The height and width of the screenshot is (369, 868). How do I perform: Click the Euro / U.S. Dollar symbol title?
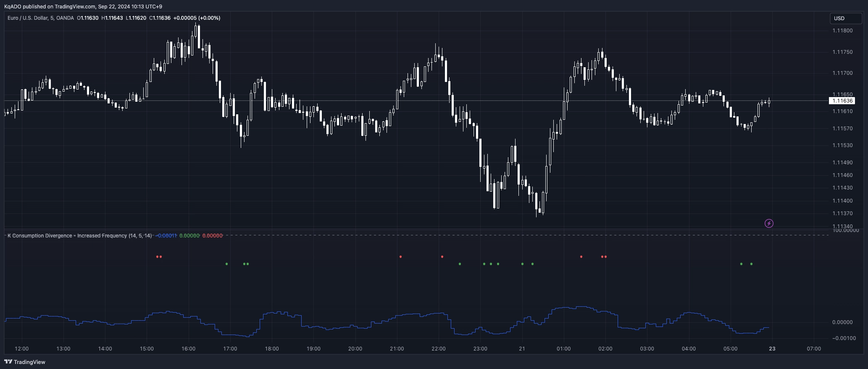click(40, 18)
